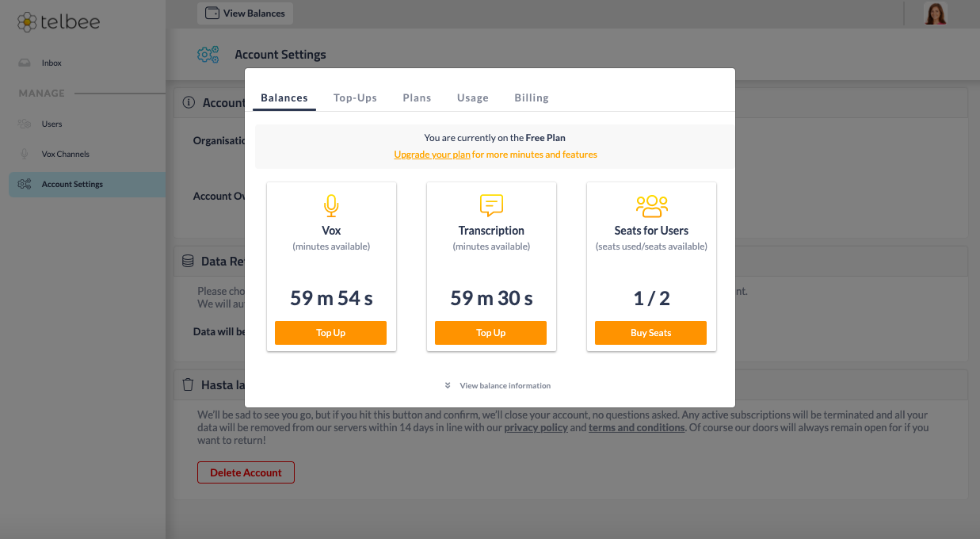This screenshot has width=980, height=539.
Task: Click the Seats for Users people icon
Action: point(651,206)
